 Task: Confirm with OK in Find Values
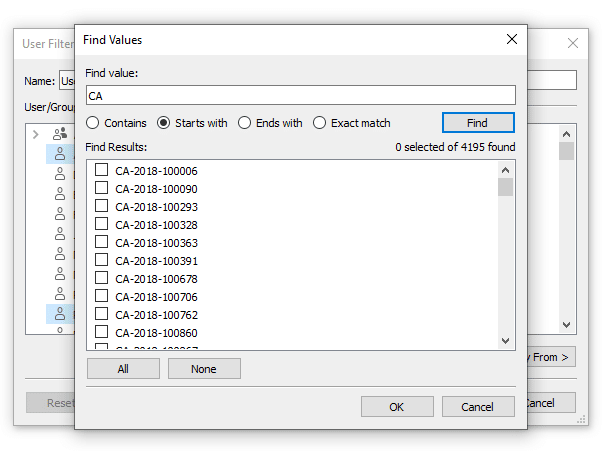[x=397, y=407]
